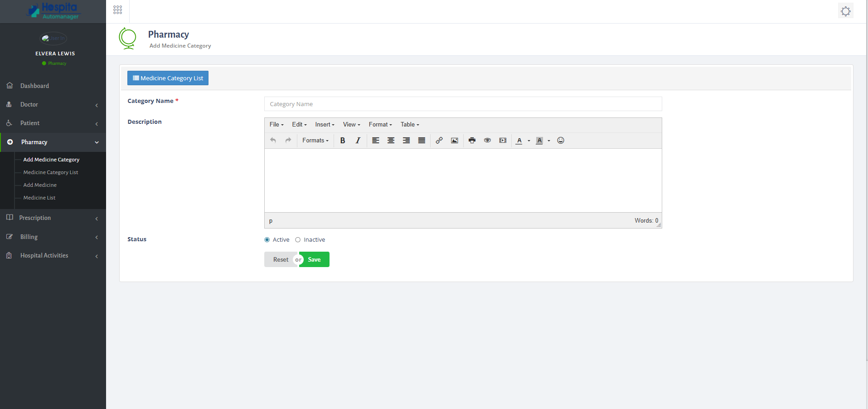Print the editor content
Viewport: 868px width, 409px height.
point(472,141)
